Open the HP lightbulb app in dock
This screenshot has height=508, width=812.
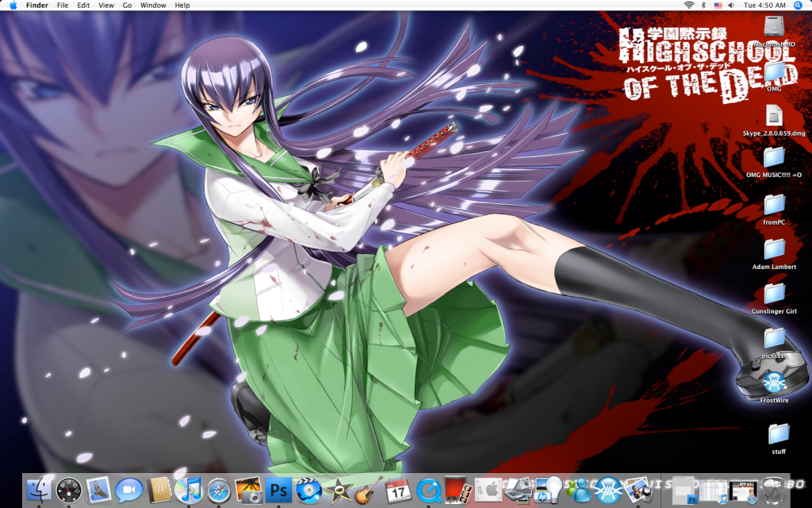pos(549,490)
